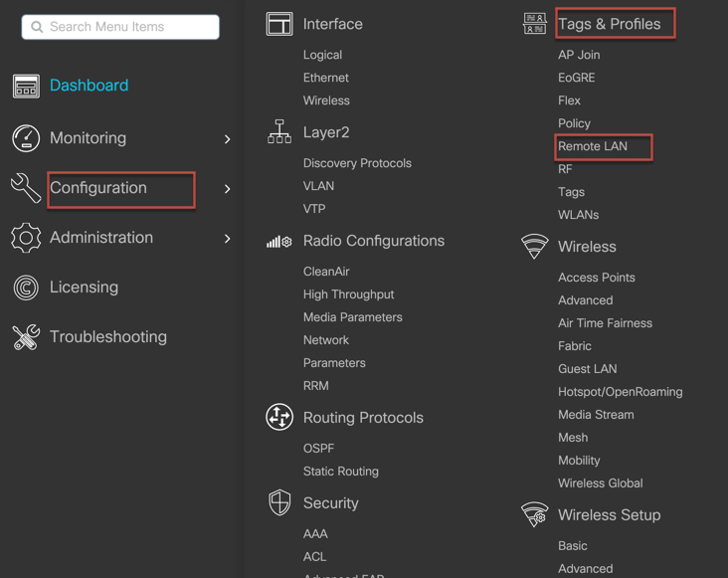Click the Dashboard icon in the sidebar
The image size is (728, 578).
click(26, 86)
